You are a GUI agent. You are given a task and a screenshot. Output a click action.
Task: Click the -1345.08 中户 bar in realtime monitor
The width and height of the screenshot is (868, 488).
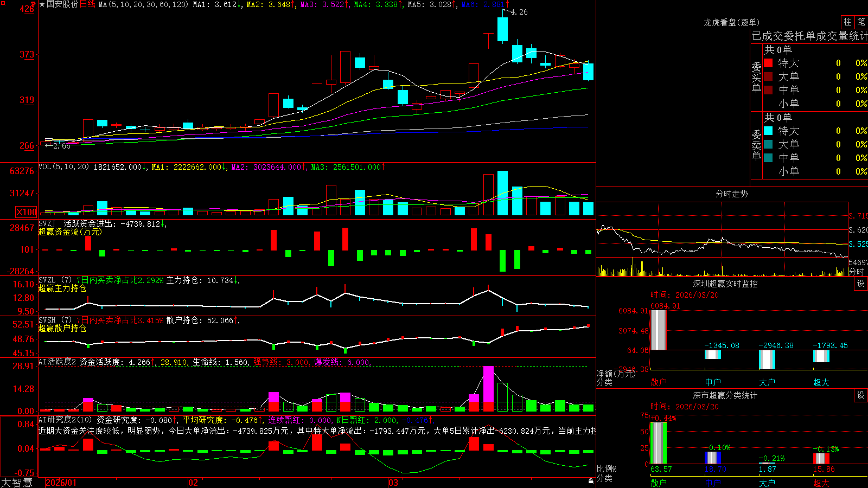pyautogui.click(x=713, y=355)
